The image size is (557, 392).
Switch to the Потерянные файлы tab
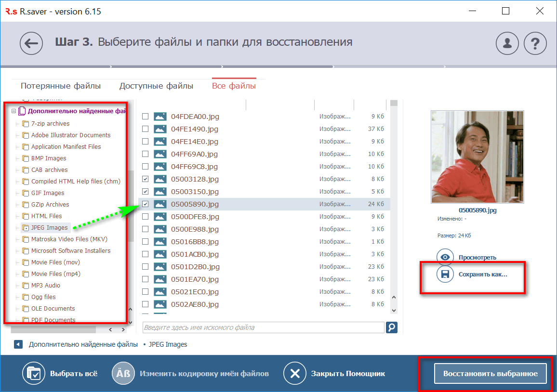(61, 86)
